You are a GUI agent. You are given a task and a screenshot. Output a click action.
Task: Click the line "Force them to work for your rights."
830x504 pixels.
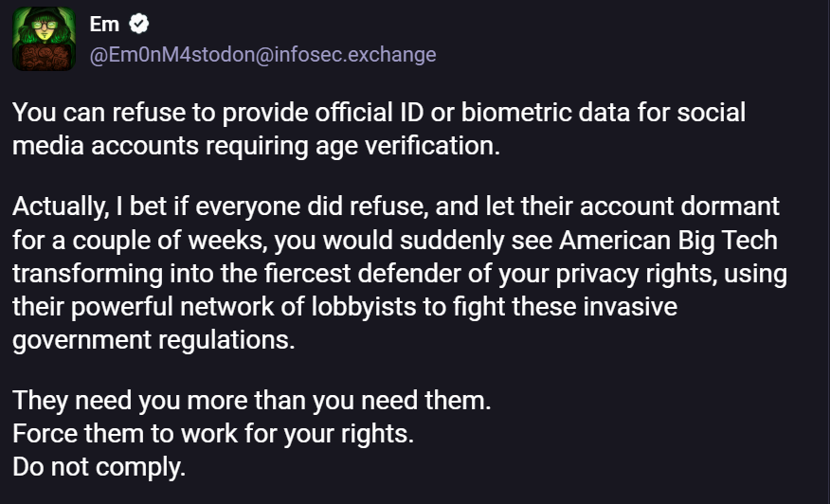click(x=213, y=434)
